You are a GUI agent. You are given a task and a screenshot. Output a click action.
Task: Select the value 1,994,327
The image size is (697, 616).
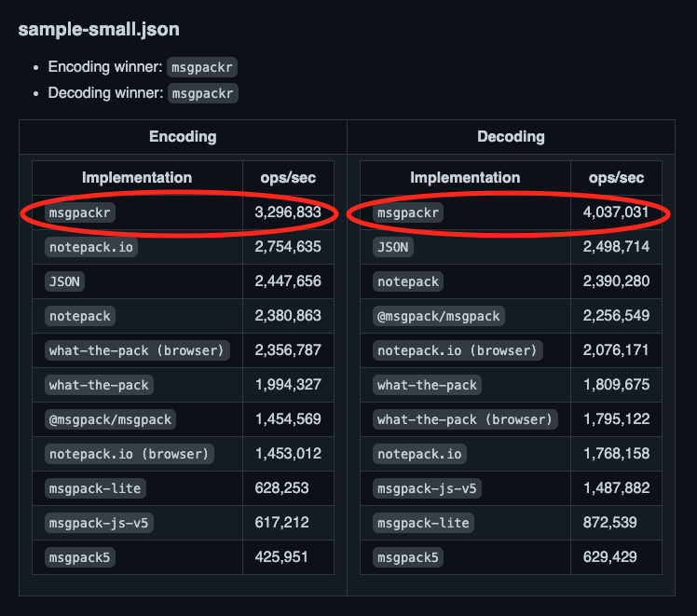(x=288, y=385)
